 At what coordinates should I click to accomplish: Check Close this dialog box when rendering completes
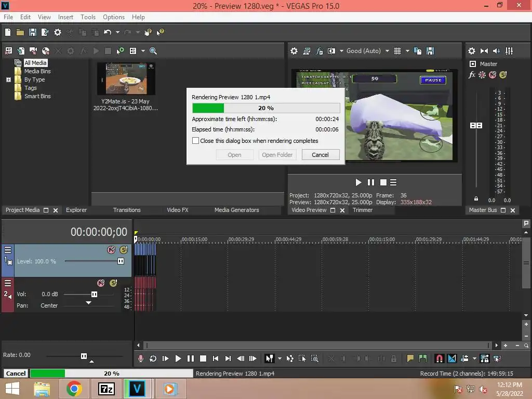coord(195,140)
